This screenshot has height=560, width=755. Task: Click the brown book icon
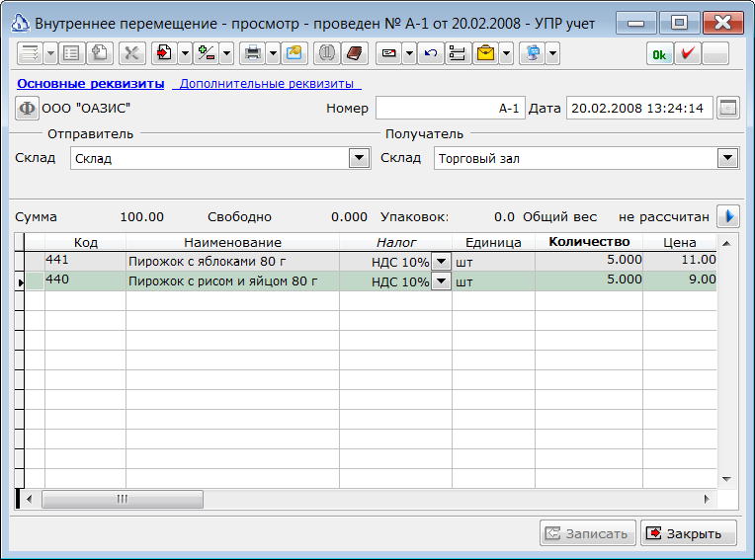pos(355,53)
